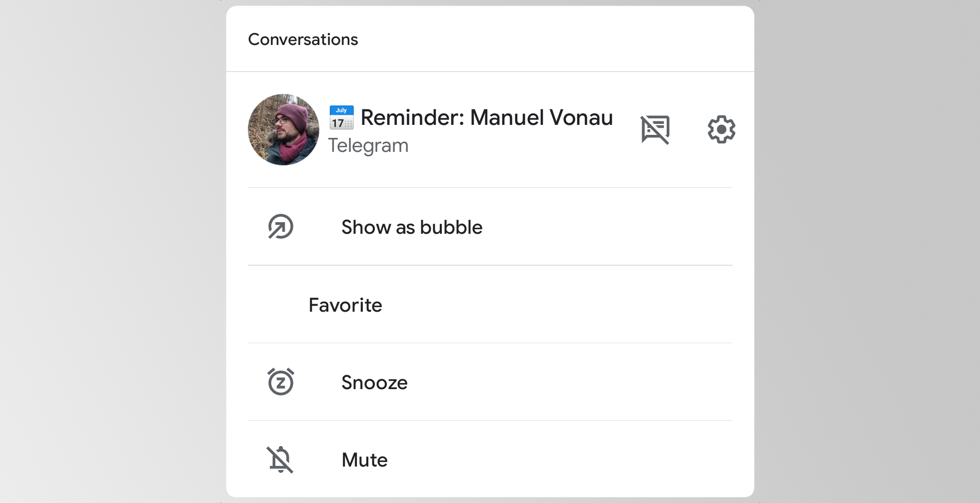Expand the Conversations section

(303, 39)
